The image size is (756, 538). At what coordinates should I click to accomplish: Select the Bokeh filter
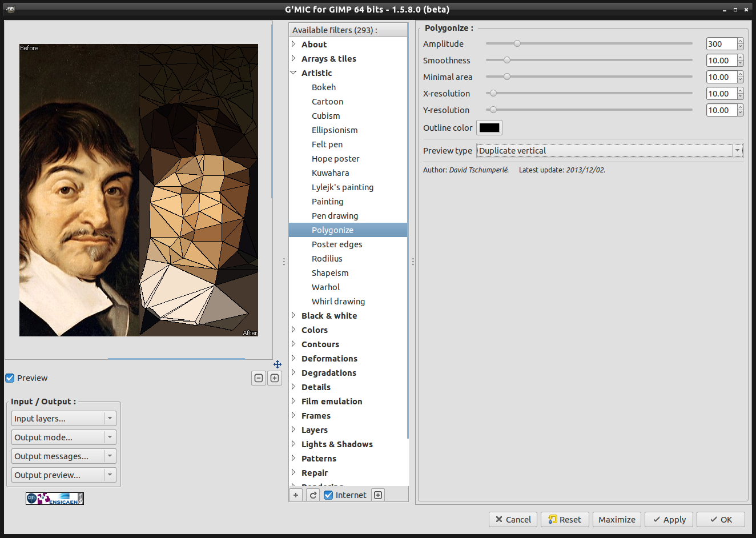(x=324, y=87)
